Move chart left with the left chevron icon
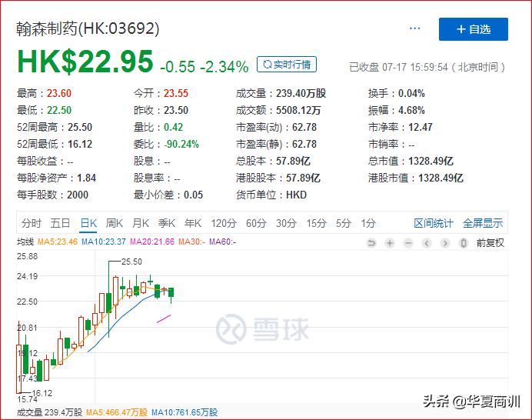 click(x=427, y=243)
